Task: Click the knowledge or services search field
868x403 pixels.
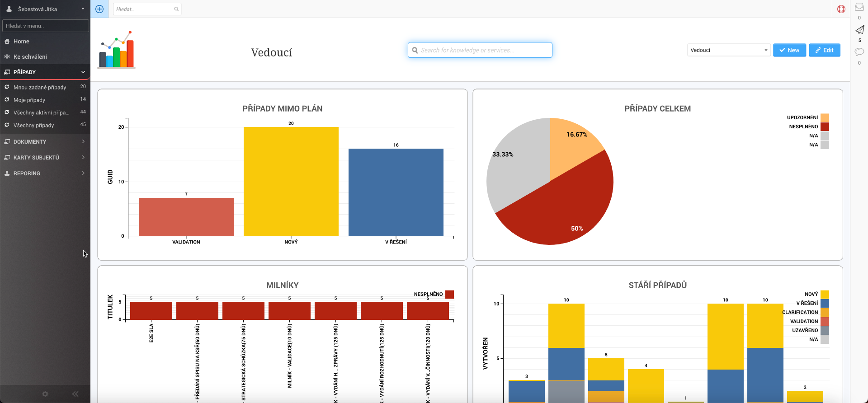Action: point(480,50)
